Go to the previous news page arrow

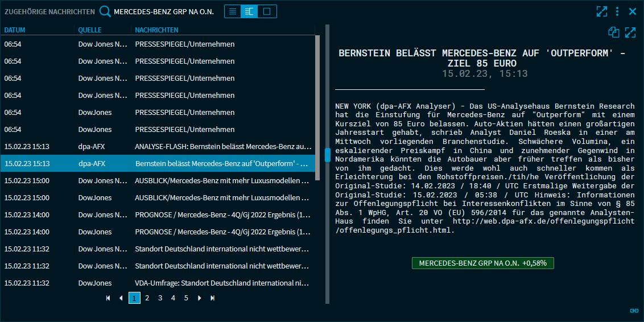[121, 298]
